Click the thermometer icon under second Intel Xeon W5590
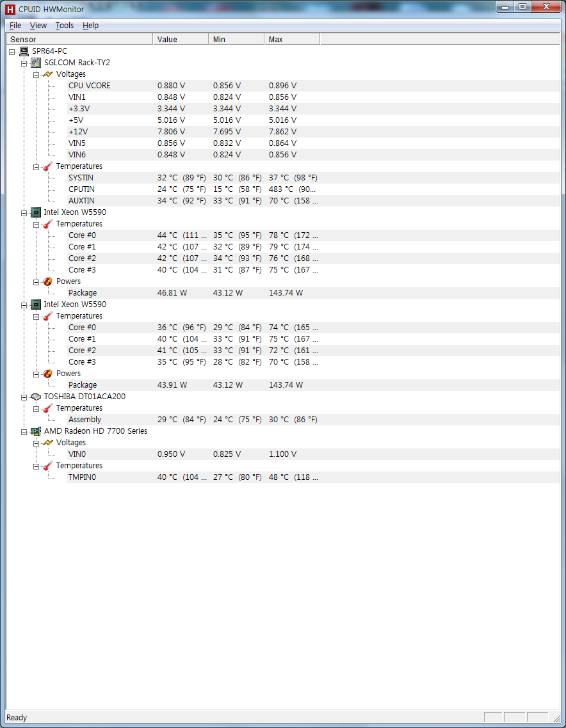 (x=48, y=316)
